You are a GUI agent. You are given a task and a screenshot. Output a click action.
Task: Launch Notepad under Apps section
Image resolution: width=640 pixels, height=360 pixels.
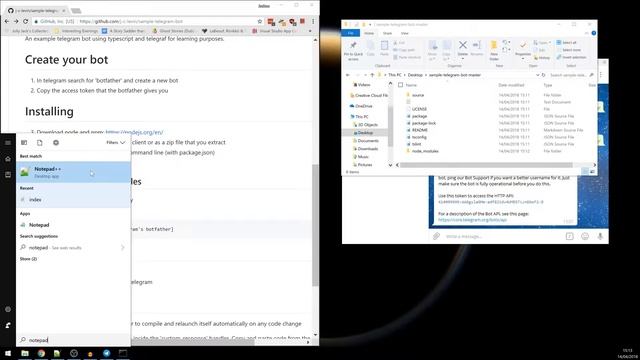tap(73, 225)
